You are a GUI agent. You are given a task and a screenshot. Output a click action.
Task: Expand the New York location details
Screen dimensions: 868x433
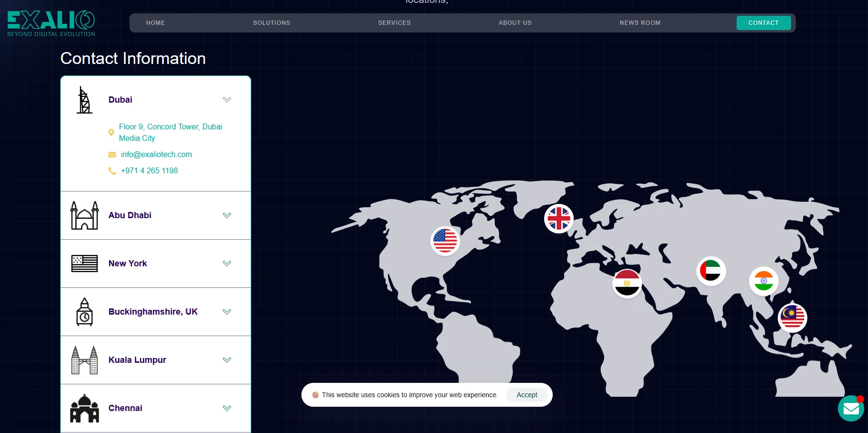coord(227,264)
